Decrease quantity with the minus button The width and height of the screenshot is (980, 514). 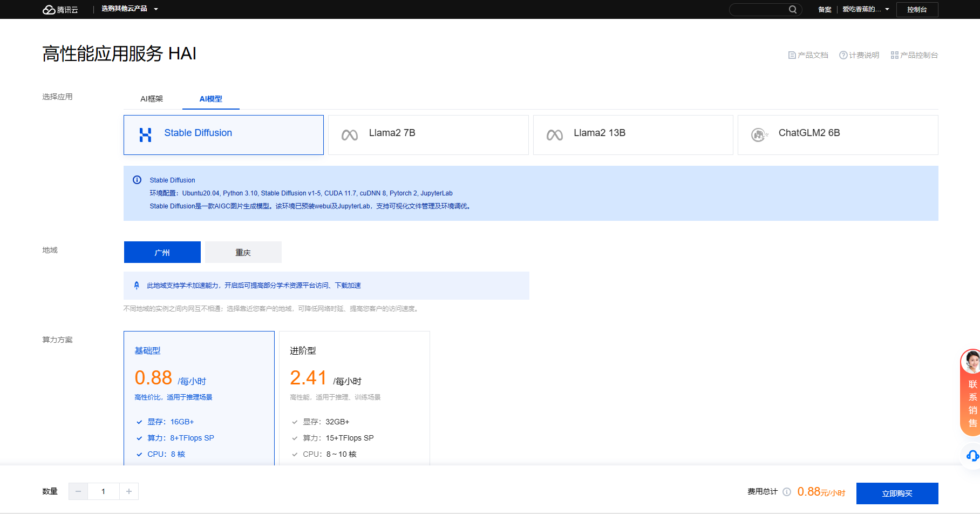coord(78,491)
